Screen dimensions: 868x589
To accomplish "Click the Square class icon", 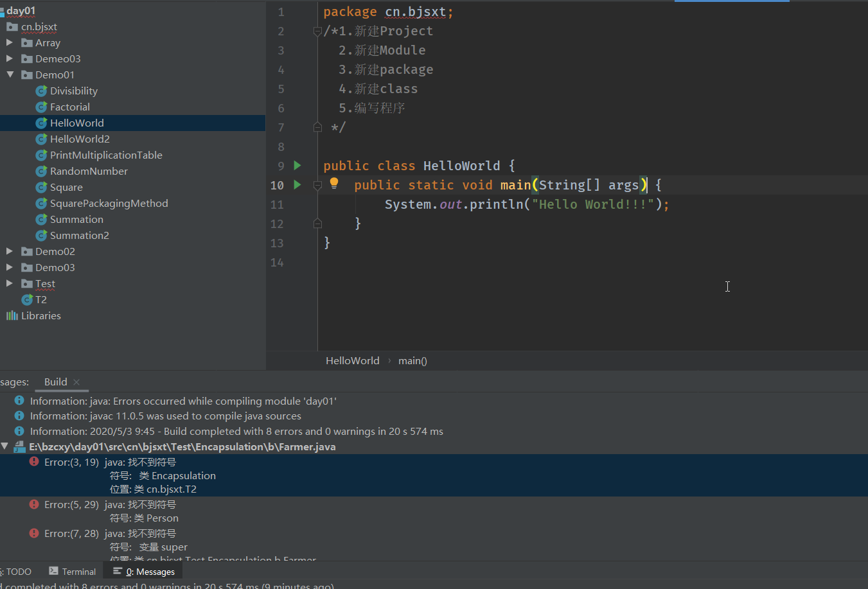I will click(41, 188).
